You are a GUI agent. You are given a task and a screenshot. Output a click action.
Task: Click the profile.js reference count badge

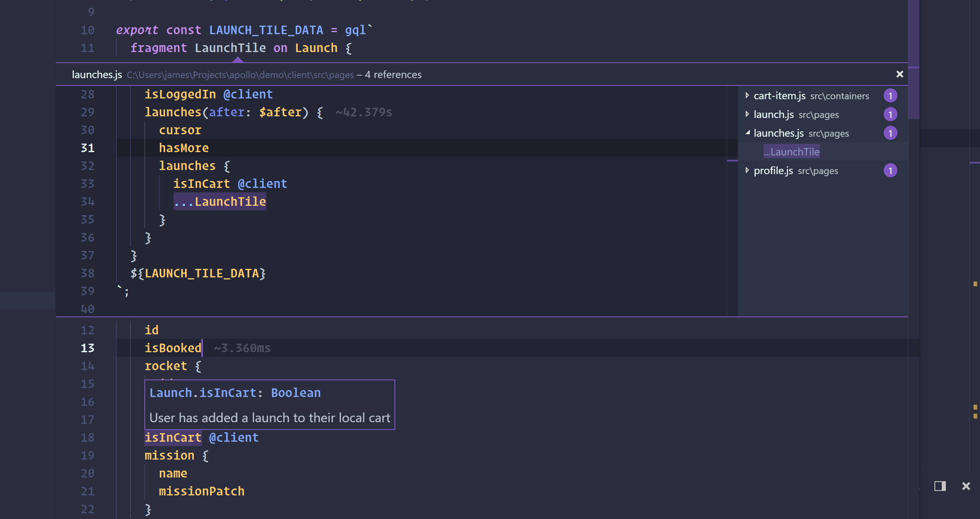(x=890, y=170)
